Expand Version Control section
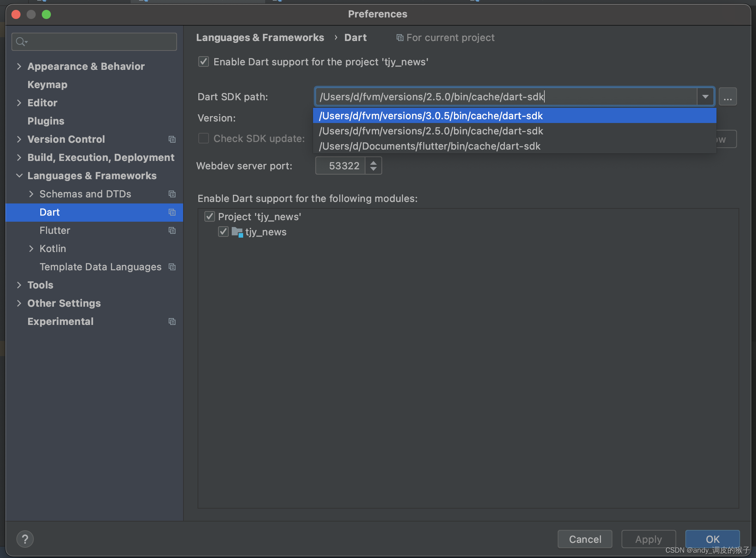 click(x=19, y=139)
